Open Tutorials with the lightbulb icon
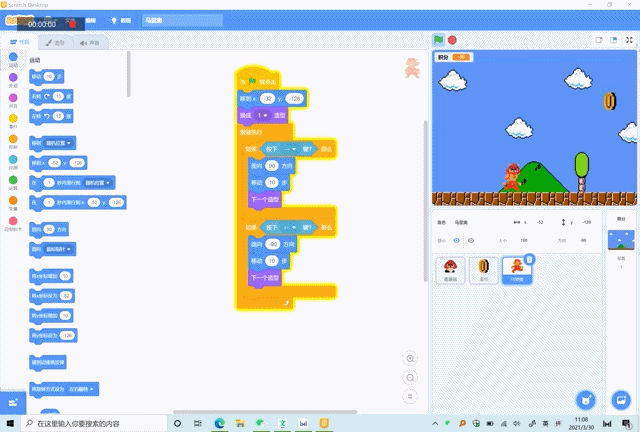Screen dimensions: 640x432 121,20
